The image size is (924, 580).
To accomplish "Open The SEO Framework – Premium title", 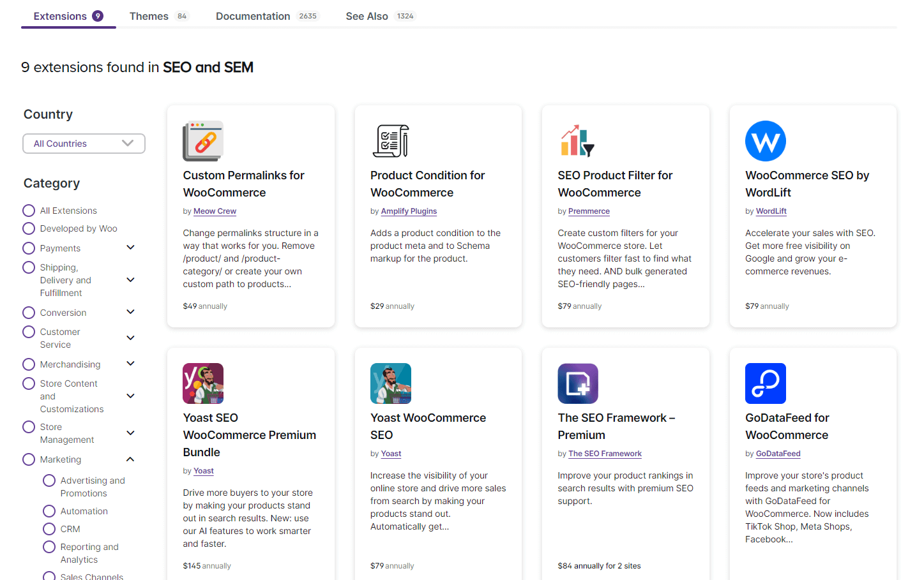I will point(616,426).
